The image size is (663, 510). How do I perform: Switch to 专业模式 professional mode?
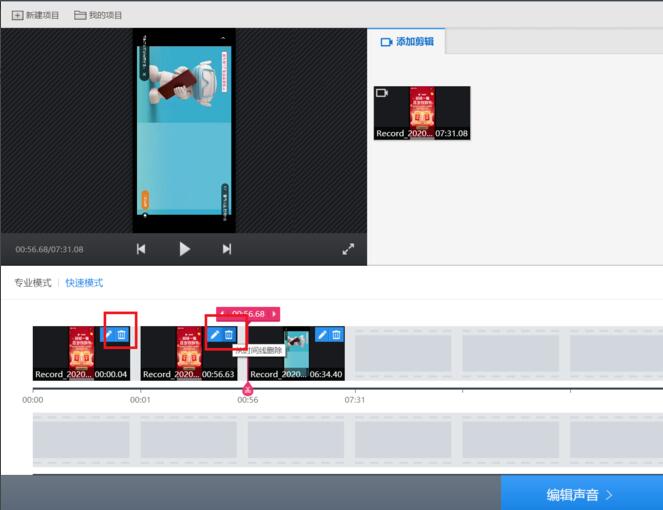(x=33, y=283)
